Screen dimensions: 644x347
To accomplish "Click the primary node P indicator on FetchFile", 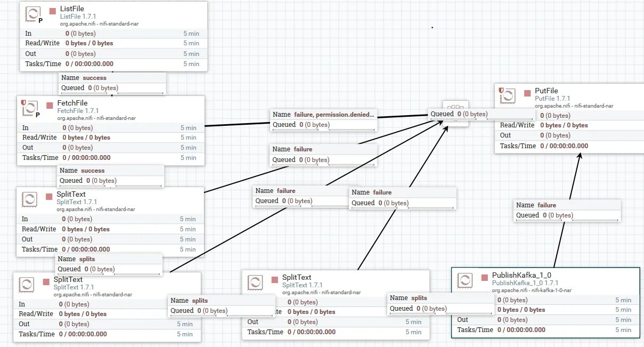I will click(37, 115).
